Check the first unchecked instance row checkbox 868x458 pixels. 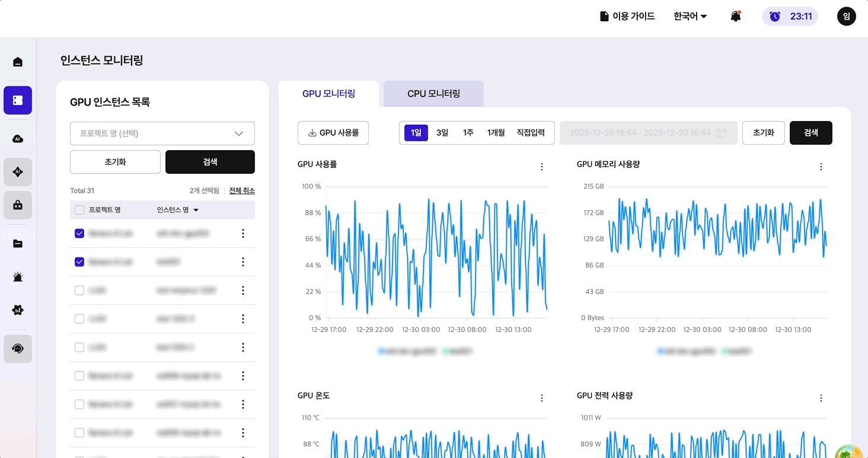point(79,291)
